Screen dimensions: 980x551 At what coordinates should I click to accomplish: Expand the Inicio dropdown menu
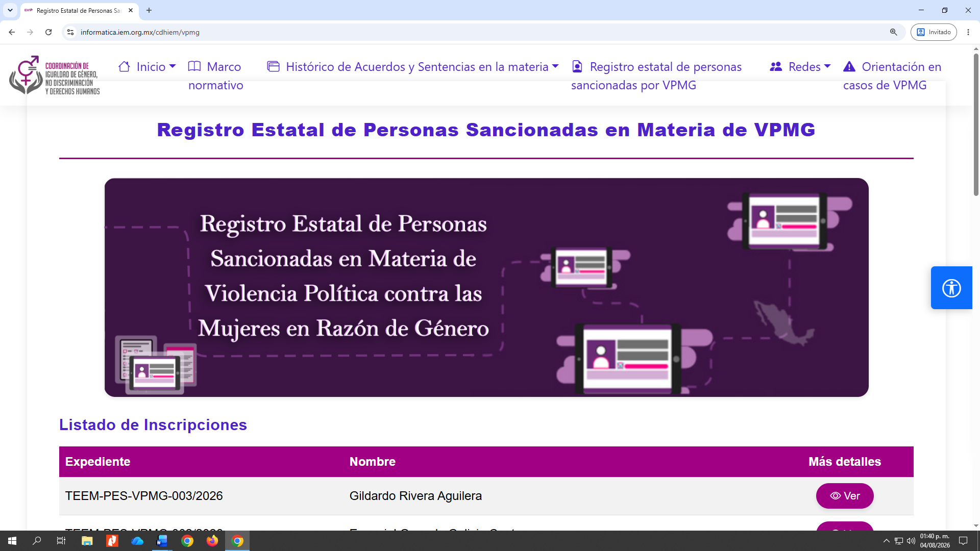(x=147, y=67)
